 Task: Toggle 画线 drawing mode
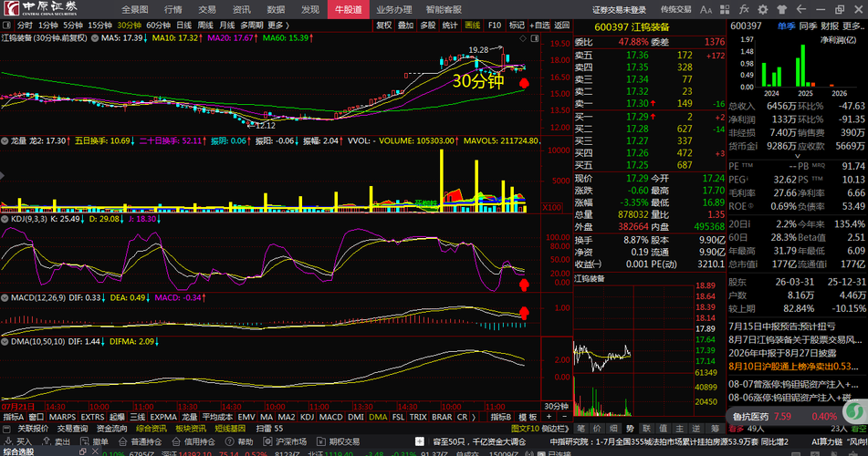(x=472, y=25)
